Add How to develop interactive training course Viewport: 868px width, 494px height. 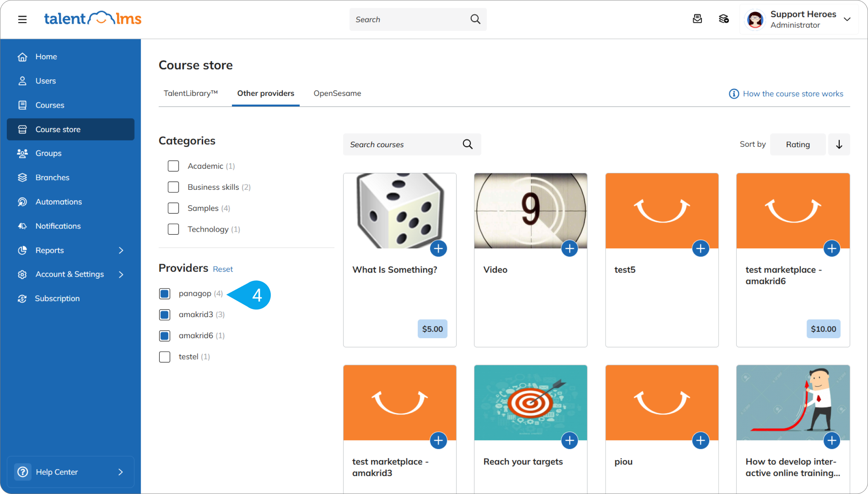coord(832,440)
